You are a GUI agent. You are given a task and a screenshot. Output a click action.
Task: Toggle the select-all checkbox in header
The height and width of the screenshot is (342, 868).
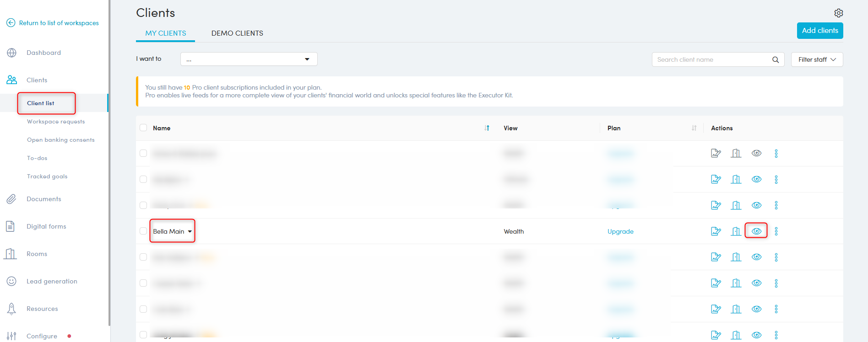[x=143, y=128]
